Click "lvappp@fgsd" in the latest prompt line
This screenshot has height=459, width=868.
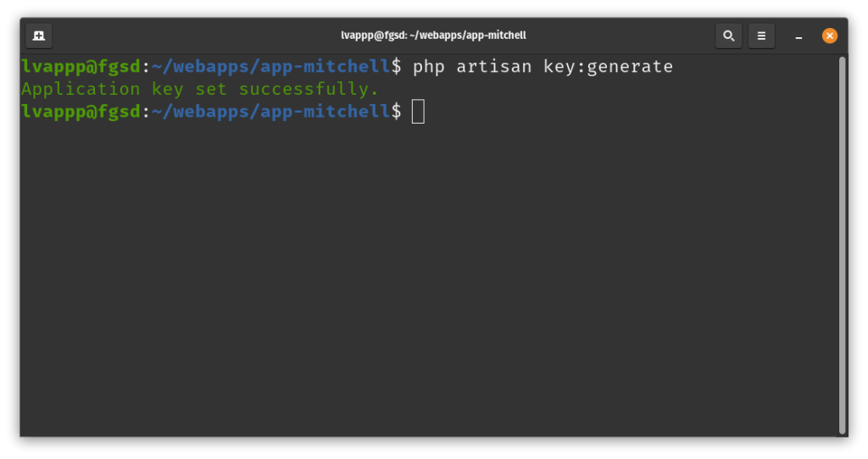pos(81,111)
